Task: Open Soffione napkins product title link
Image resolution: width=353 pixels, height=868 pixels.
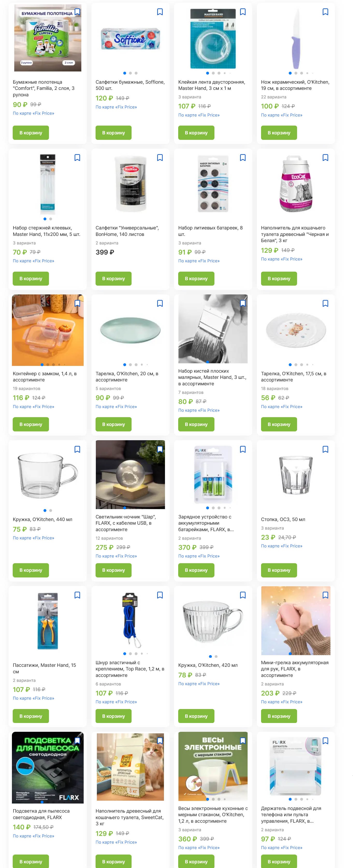Action: [x=130, y=85]
